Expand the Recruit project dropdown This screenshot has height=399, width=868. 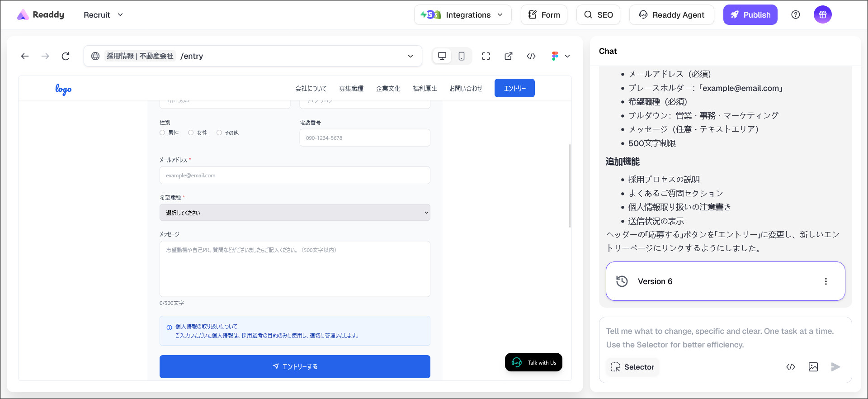click(103, 14)
